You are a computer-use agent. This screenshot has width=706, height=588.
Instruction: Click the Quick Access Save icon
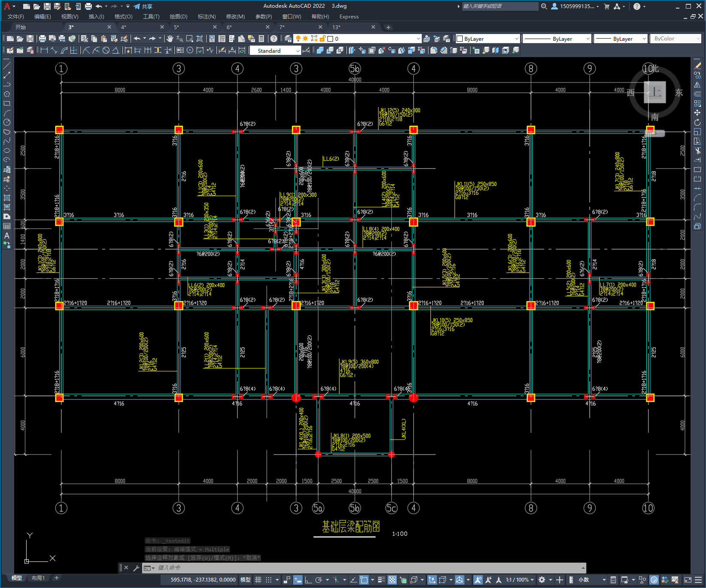47,6
